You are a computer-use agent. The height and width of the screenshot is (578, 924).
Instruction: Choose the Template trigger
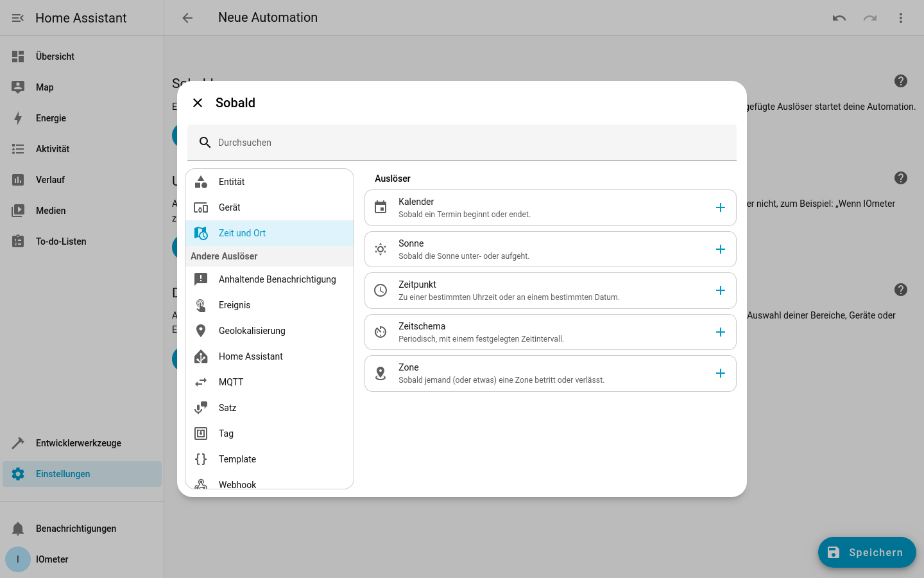(269, 459)
